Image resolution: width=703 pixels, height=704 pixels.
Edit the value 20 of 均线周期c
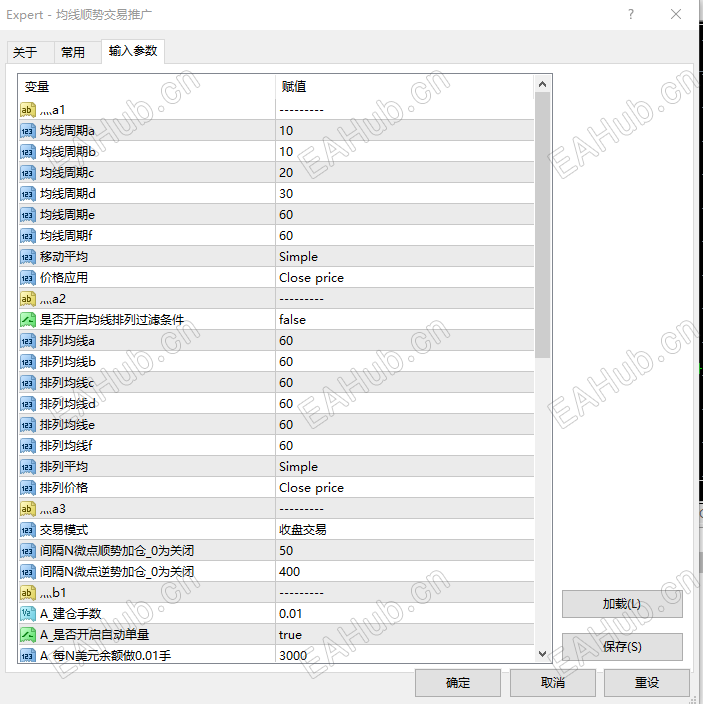coord(404,173)
